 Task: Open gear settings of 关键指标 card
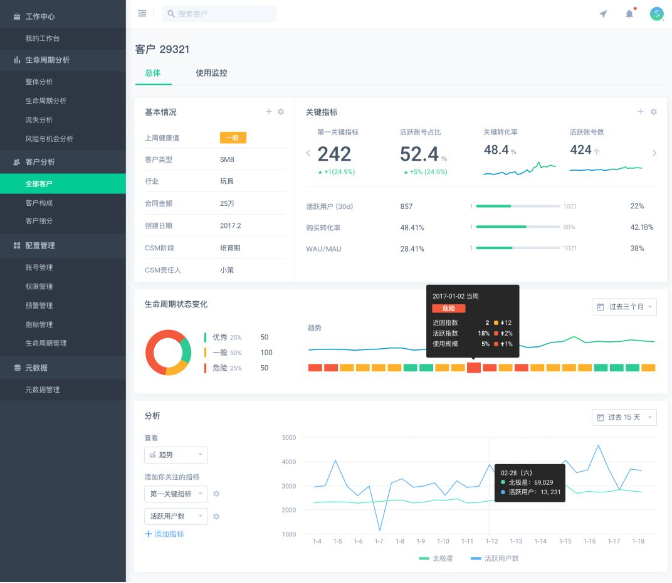[x=654, y=112]
